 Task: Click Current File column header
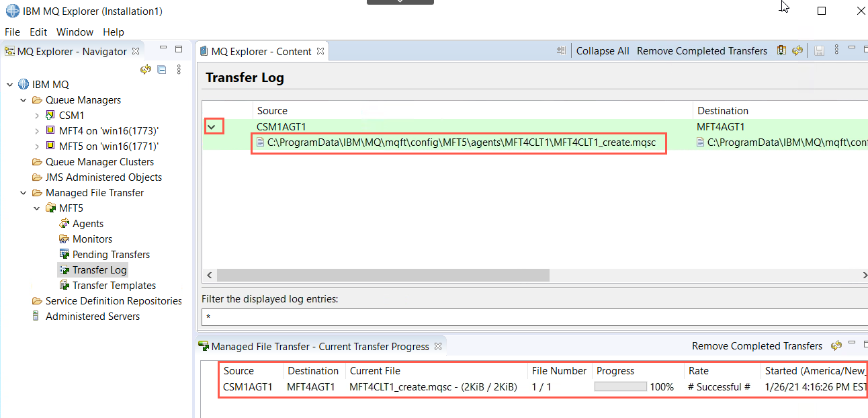(375, 371)
